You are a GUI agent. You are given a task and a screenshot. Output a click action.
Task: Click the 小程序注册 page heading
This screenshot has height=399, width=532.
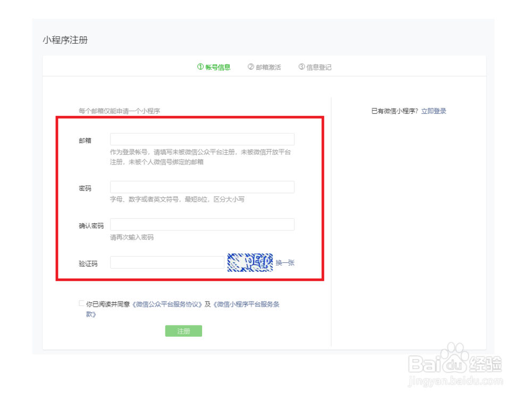[66, 39]
